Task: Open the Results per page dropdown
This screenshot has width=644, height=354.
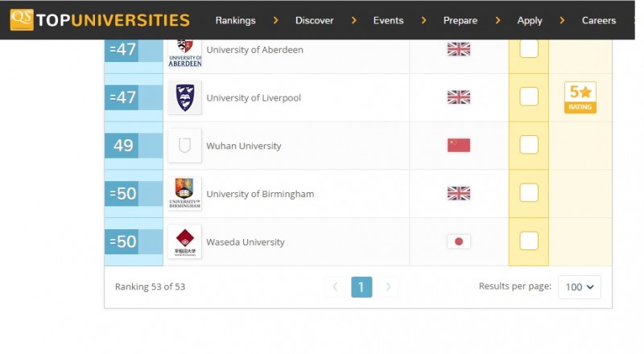Action: click(x=580, y=286)
